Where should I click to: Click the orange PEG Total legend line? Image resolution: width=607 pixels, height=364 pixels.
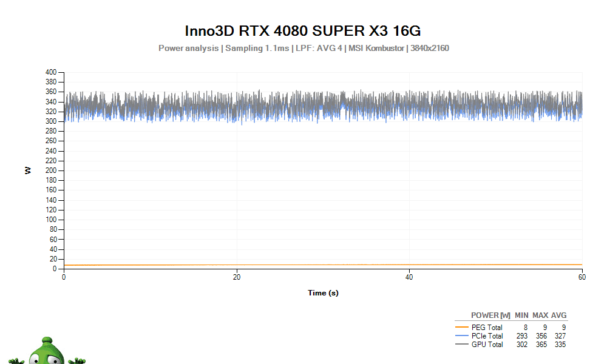click(462, 328)
